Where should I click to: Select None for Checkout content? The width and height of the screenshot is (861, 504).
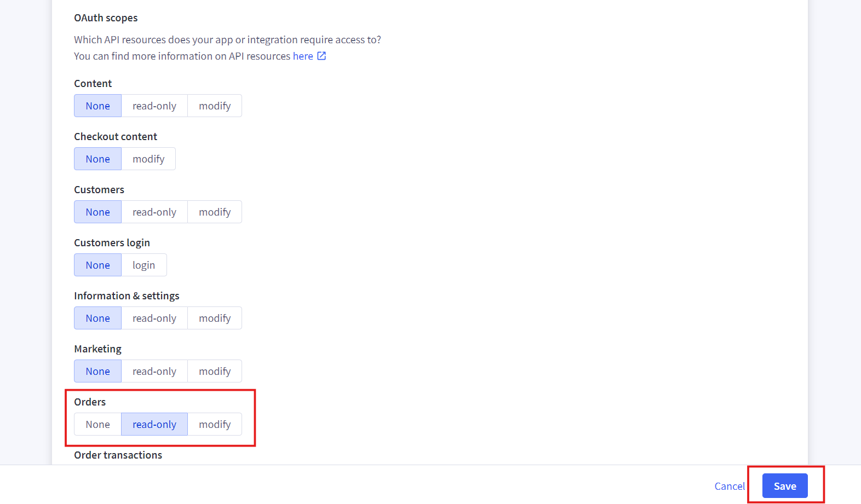(x=97, y=159)
